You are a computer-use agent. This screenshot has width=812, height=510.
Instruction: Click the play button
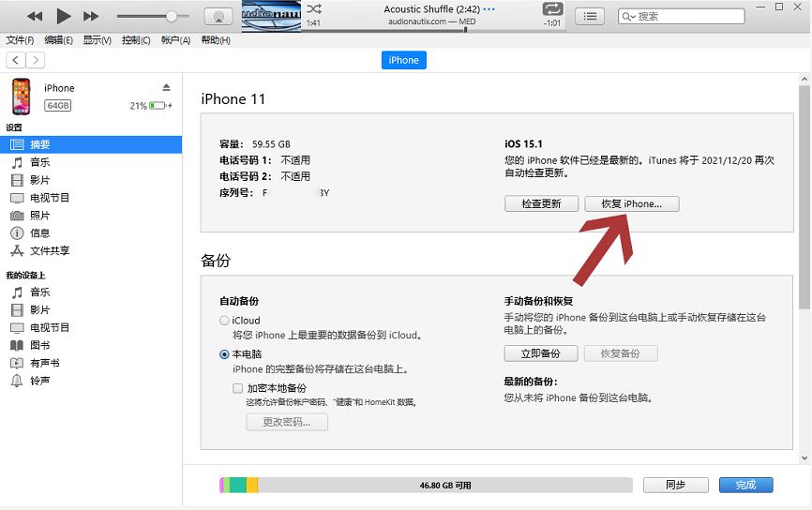point(63,16)
